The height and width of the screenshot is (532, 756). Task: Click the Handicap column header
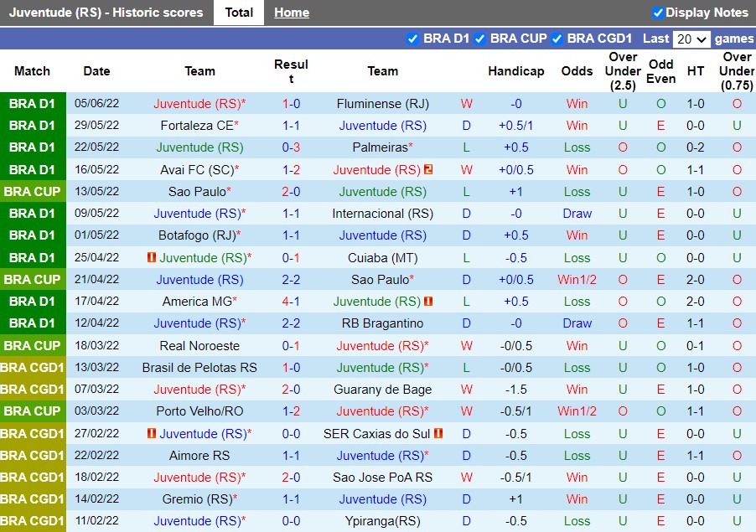[516, 71]
